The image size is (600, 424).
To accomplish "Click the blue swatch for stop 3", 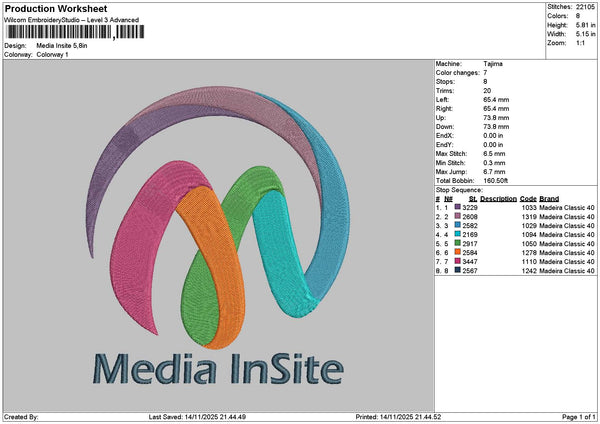I will (x=457, y=225).
